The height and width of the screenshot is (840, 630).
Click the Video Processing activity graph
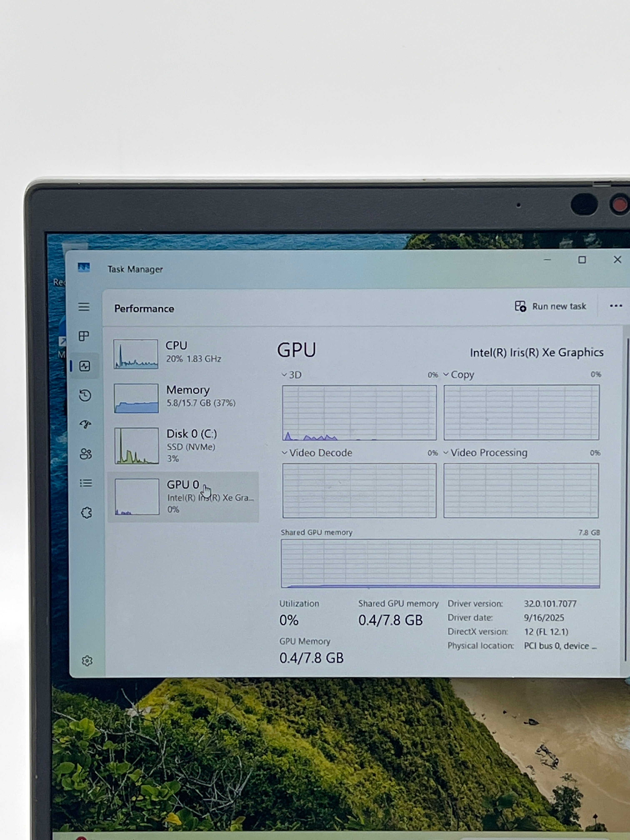521,490
